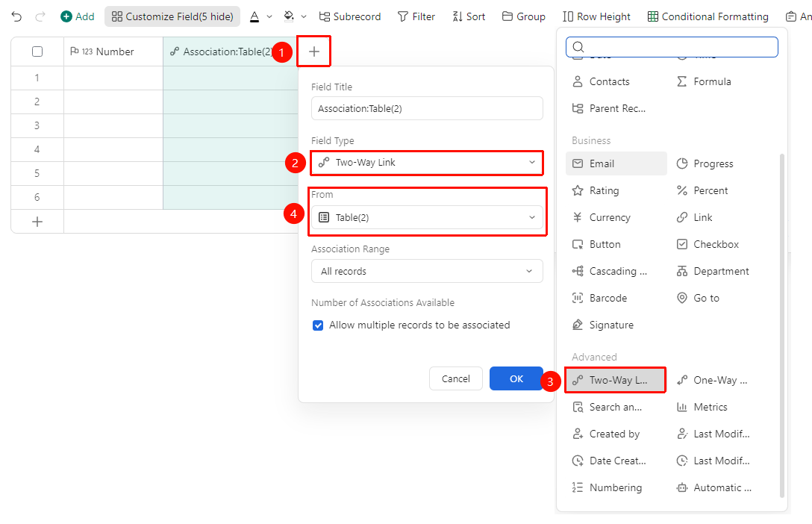Open the Group tool
The image size is (812, 524).
coord(524,16)
